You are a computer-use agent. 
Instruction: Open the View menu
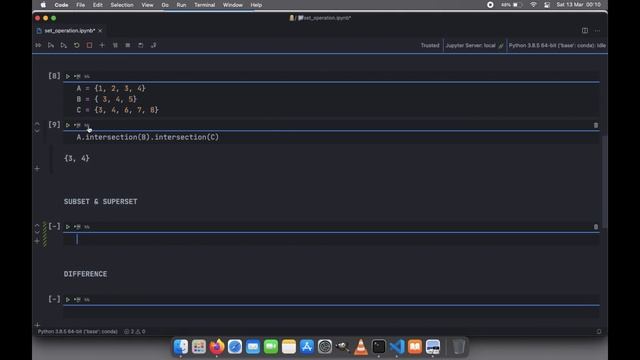147,5
